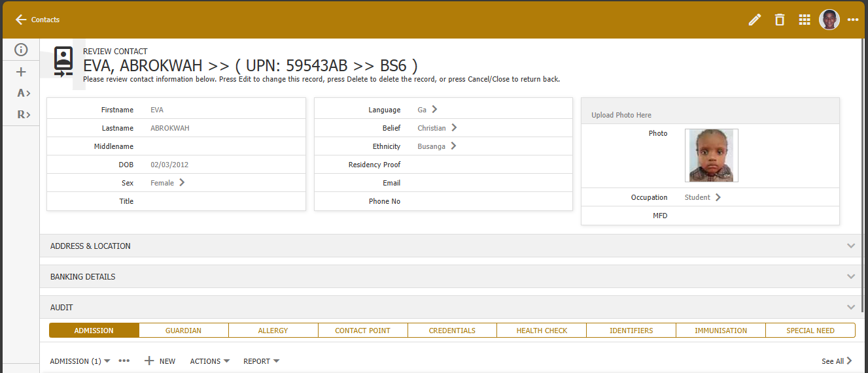
Task: Click the contact photo thumbnail
Action: 711,155
